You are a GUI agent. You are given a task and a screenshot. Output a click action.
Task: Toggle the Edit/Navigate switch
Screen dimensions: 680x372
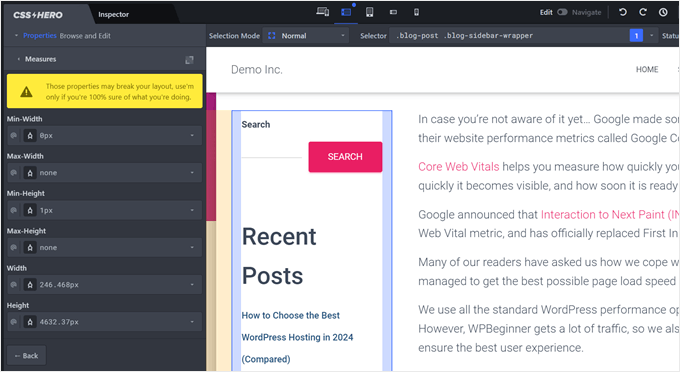[562, 12]
